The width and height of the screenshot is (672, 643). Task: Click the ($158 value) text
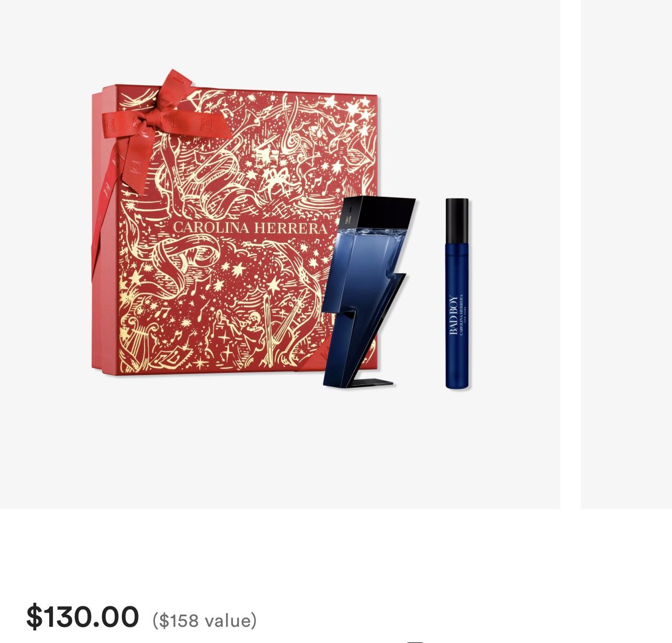coord(205,621)
